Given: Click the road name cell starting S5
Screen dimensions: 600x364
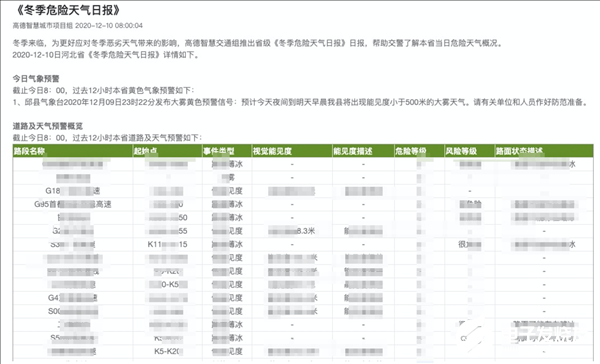Looking at the screenshot, I should click(x=73, y=338).
